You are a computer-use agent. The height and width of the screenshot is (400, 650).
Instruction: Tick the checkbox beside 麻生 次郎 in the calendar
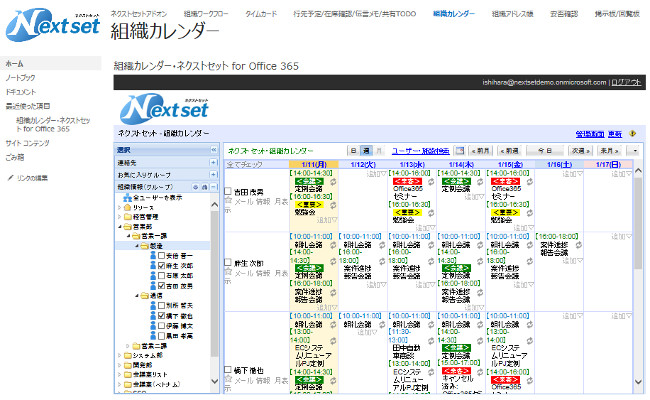coord(228,262)
